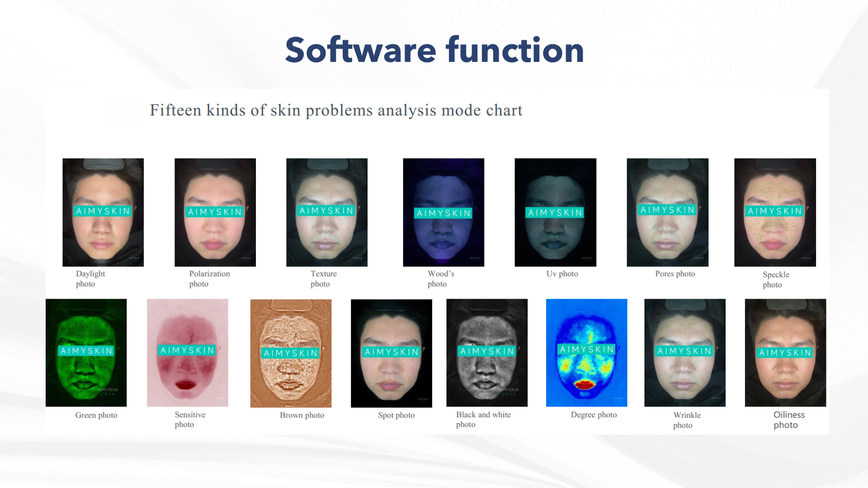The image size is (868, 488).
Task: Select the dark Uv photo thumbnail
Action: point(556,212)
